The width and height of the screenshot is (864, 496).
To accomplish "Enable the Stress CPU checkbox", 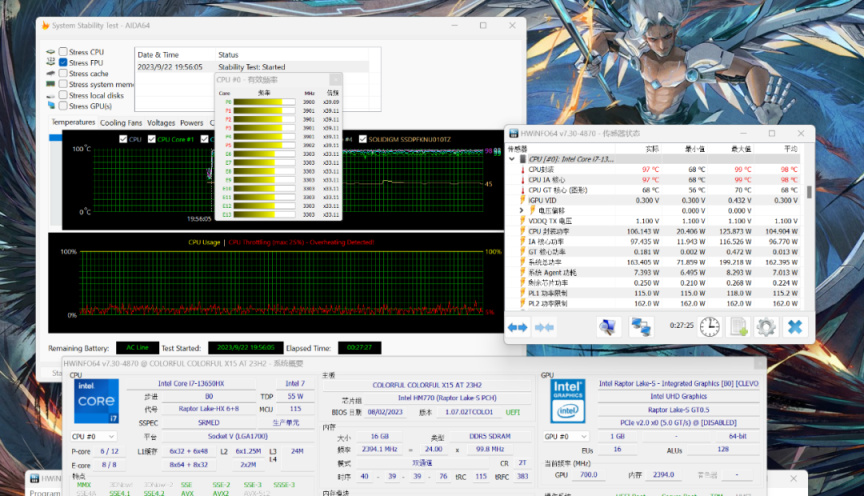I will tap(63, 51).
